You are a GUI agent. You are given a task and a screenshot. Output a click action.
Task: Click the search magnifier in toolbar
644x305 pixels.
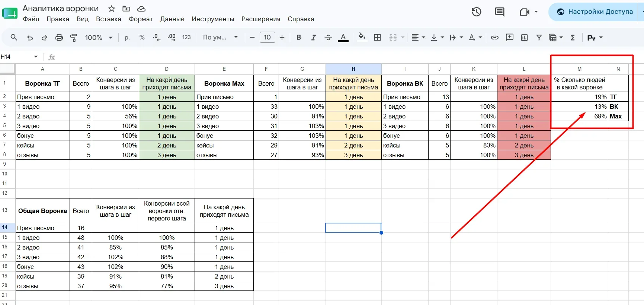[14, 37]
